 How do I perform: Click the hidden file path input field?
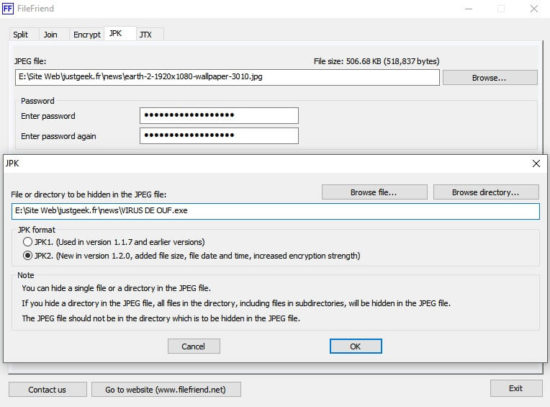275,211
